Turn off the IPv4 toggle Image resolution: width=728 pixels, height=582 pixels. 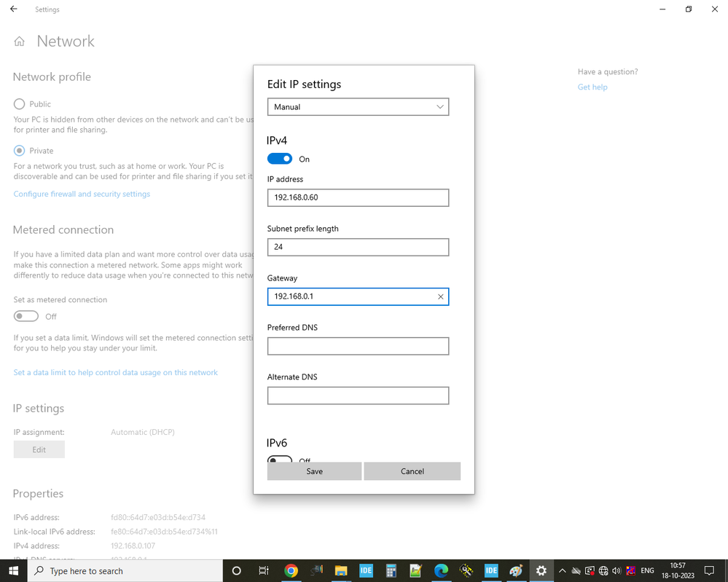tap(280, 159)
